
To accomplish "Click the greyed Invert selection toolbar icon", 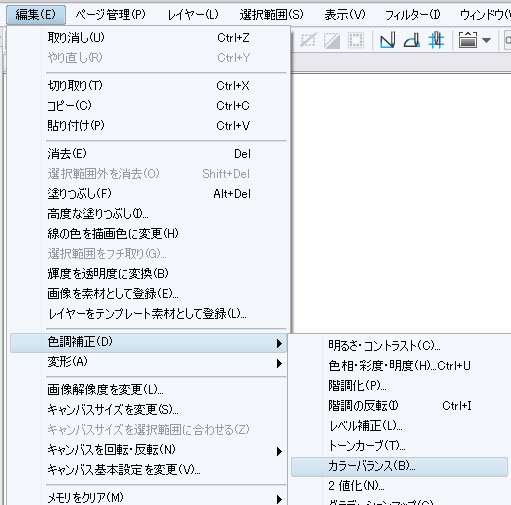I will (x=332, y=41).
